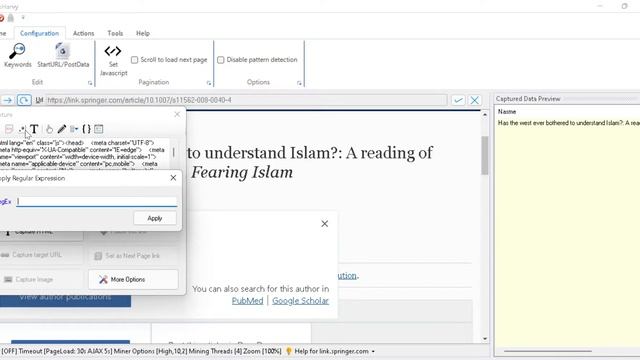Screen dimensions: 640x360
Task: Open StartURL/PostData settings
Action: (63, 56)
